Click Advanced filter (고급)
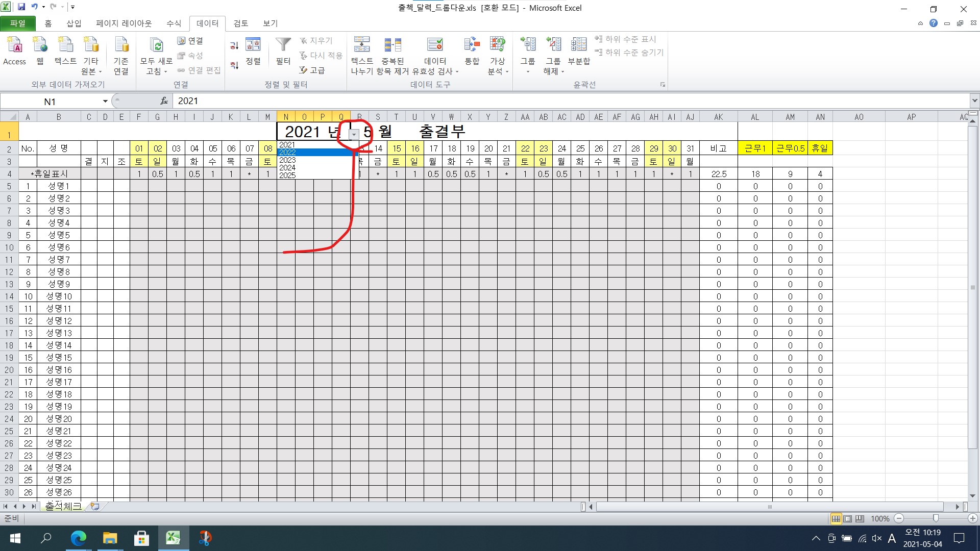The image size is (980, 551). [x=312, y=70]
